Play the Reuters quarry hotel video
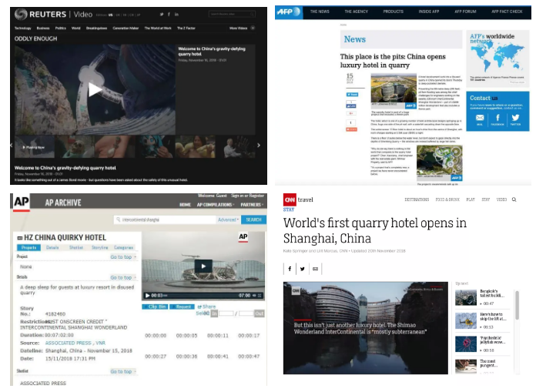 (95, 90)
